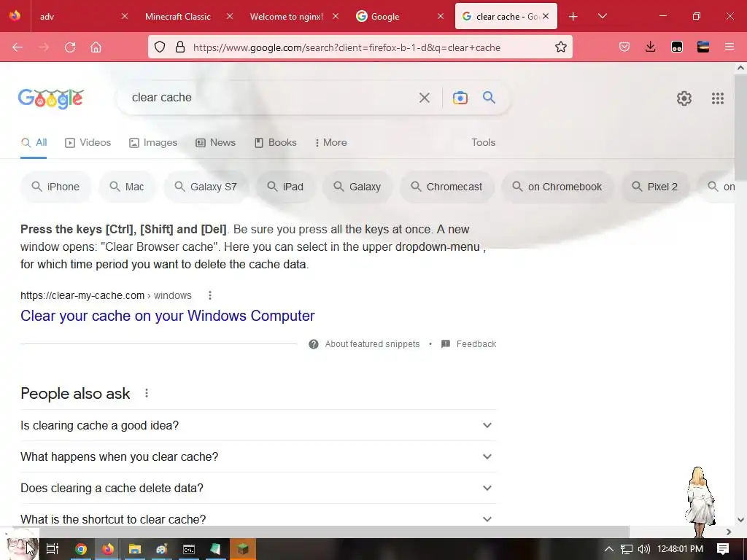
Task: Send Feedback on the snippet
Action: point(469,344)
